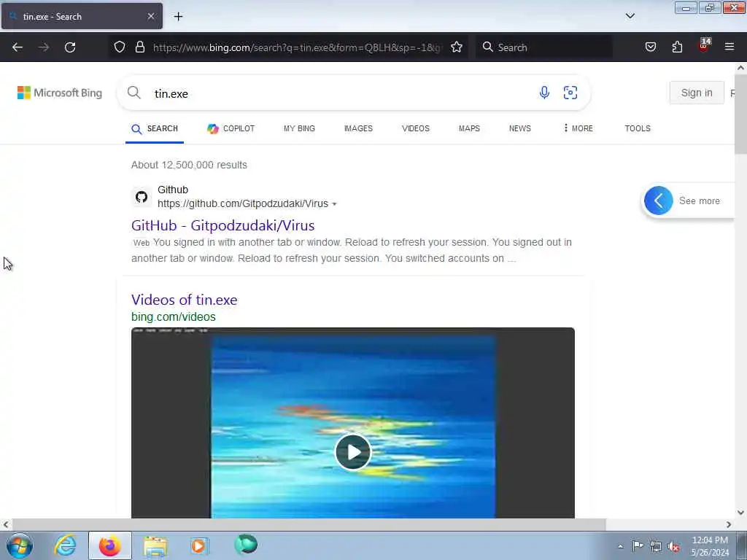Click the horizontal scrollbar left arrow
Image resolution: width=747 pixels, height=560 pixels.
pyautogui.click(x=6, y=525)
